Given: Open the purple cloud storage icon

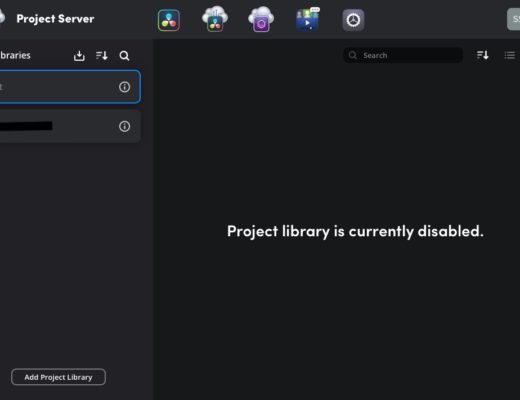Looking at the screenshot, I should click(261, 19).
